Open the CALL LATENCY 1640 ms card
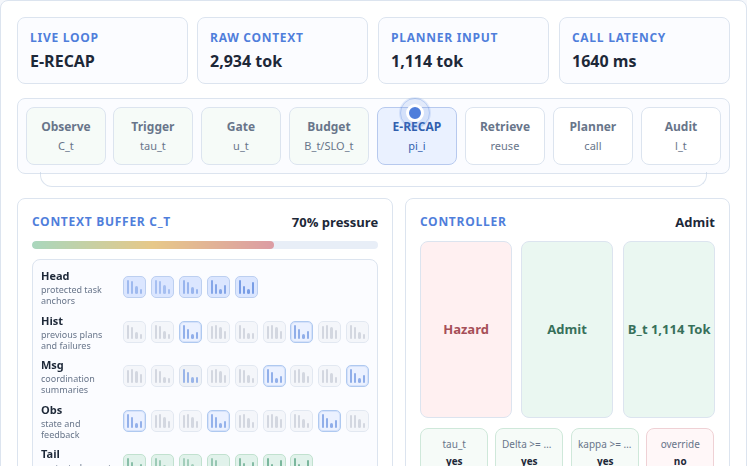 coord(644,51)
